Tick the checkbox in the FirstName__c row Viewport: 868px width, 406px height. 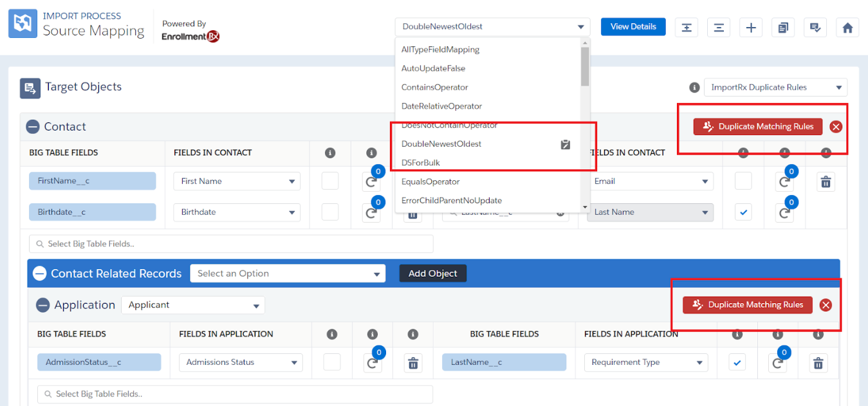tap(330, 181)
